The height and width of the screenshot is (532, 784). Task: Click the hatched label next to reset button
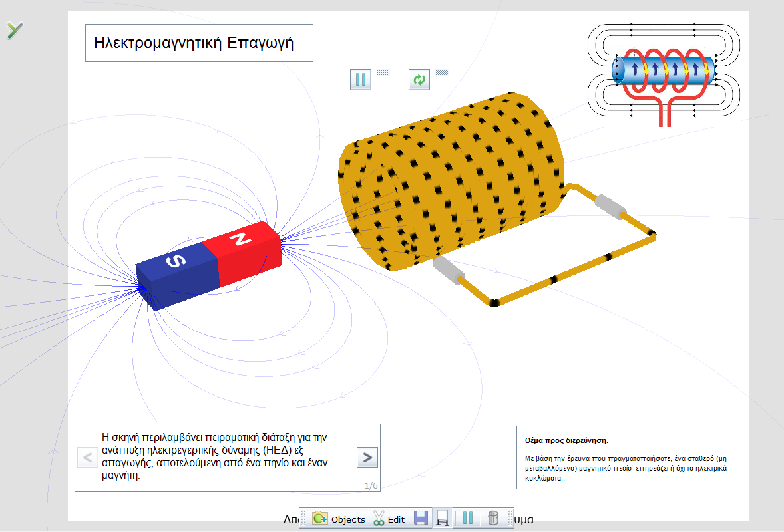click(441, 72)
